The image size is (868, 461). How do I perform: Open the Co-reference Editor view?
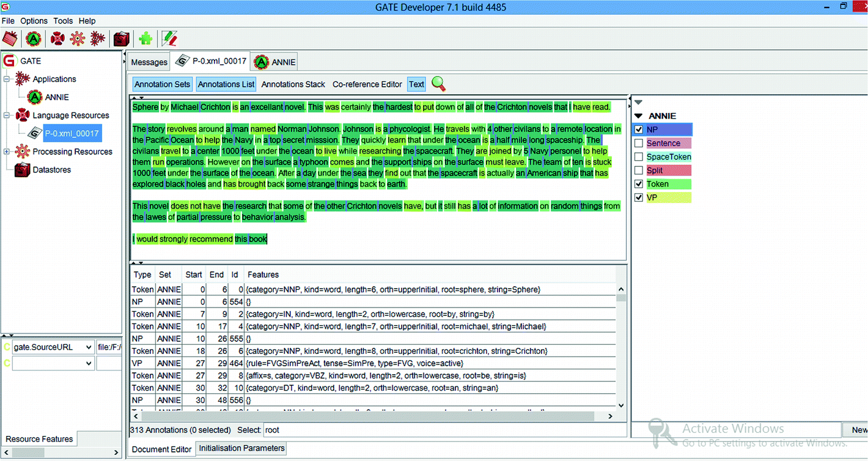(x=367, y=84)
